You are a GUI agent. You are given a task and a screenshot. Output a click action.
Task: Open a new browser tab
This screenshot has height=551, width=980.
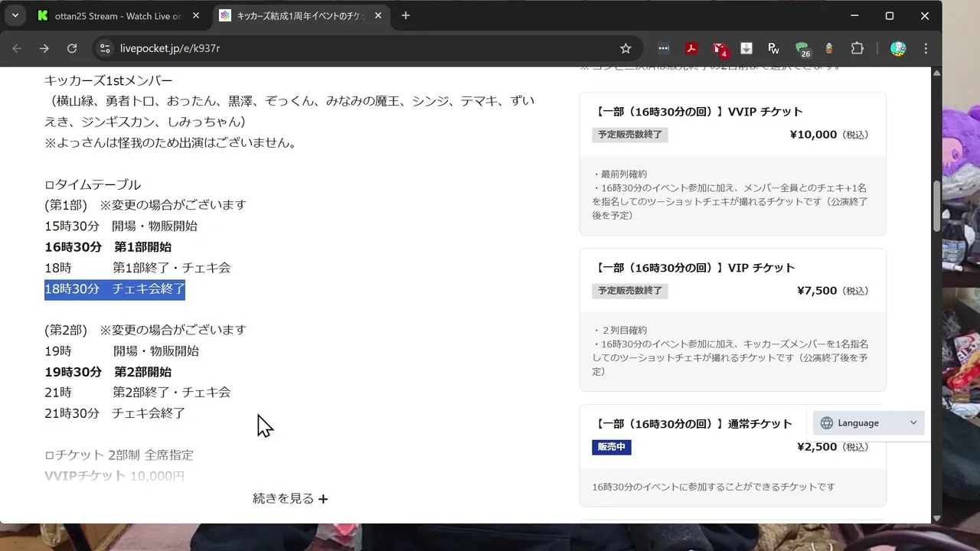(x=406, y=15)
